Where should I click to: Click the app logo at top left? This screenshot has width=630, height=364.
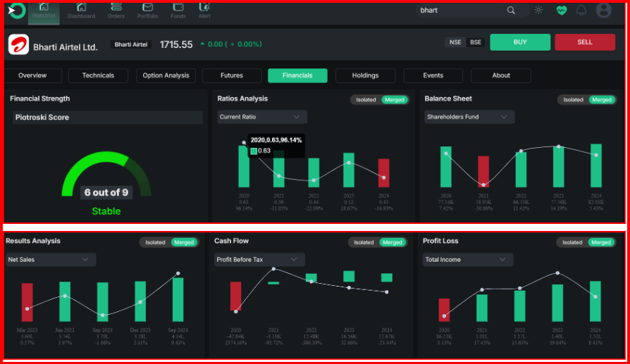point(16,11)
